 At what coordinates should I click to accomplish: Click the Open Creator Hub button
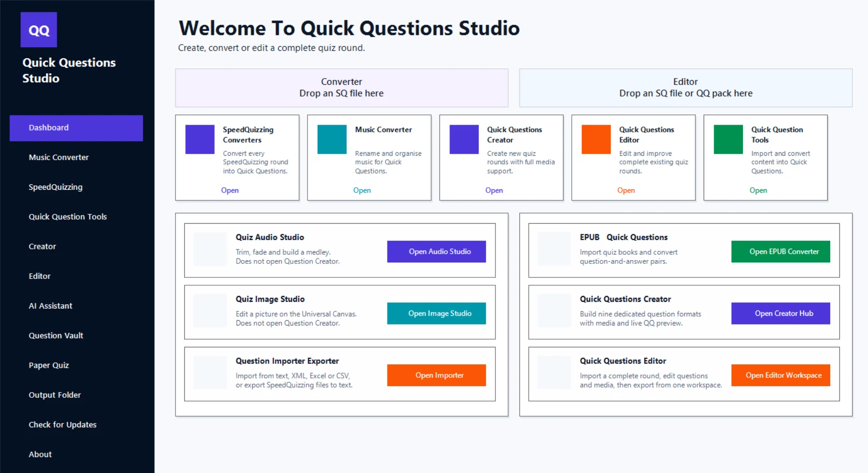point(781,313)
